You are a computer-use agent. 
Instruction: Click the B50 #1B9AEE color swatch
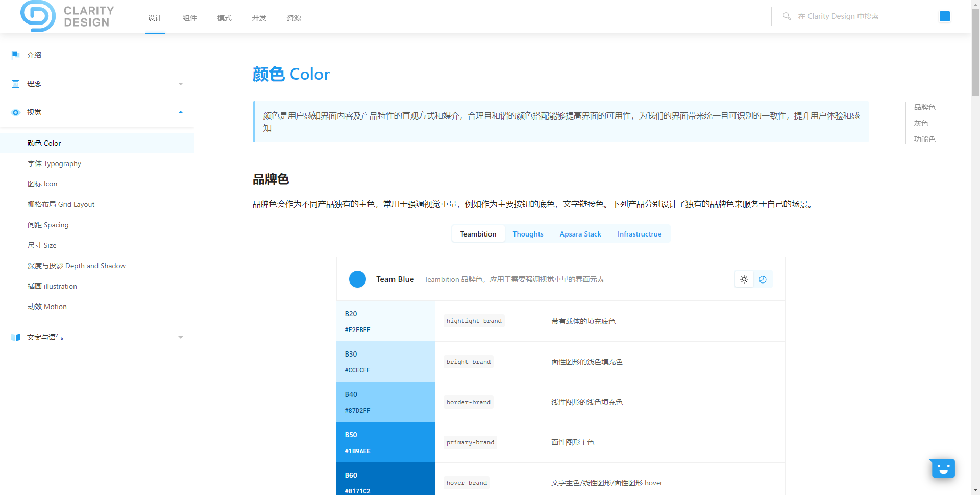385,442
